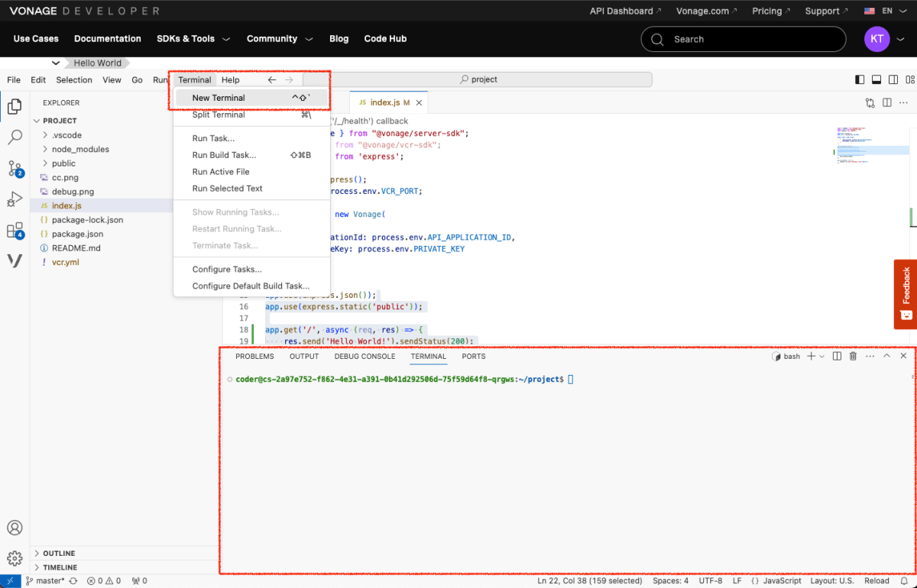Split the terminal in panel toolbar
The height and width of the screenshot is (588, 917).
pyautogui.click(x=837, y=356)
